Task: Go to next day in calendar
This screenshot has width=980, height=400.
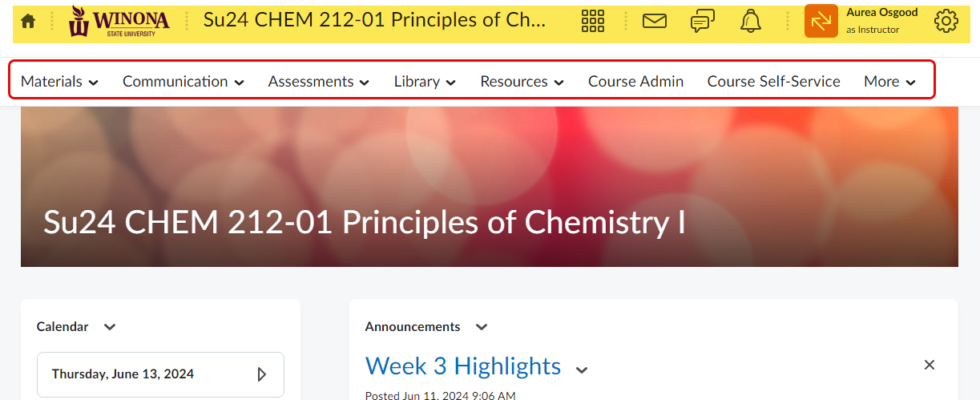Action: (261, 374)
